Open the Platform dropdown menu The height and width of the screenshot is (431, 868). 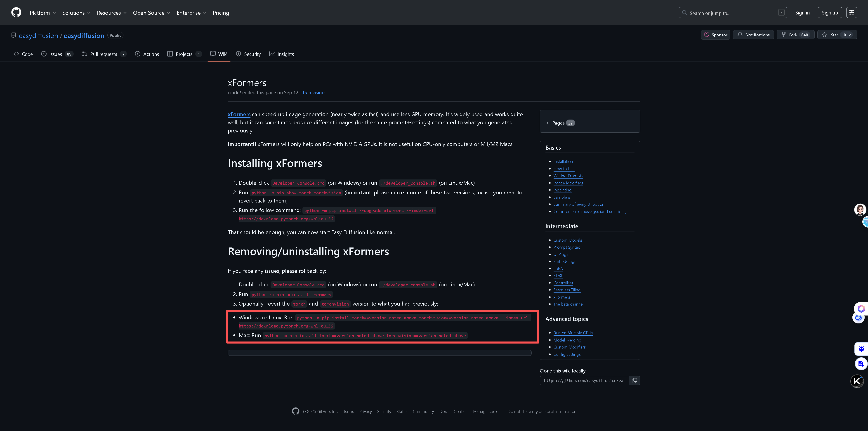pos(43,13)
